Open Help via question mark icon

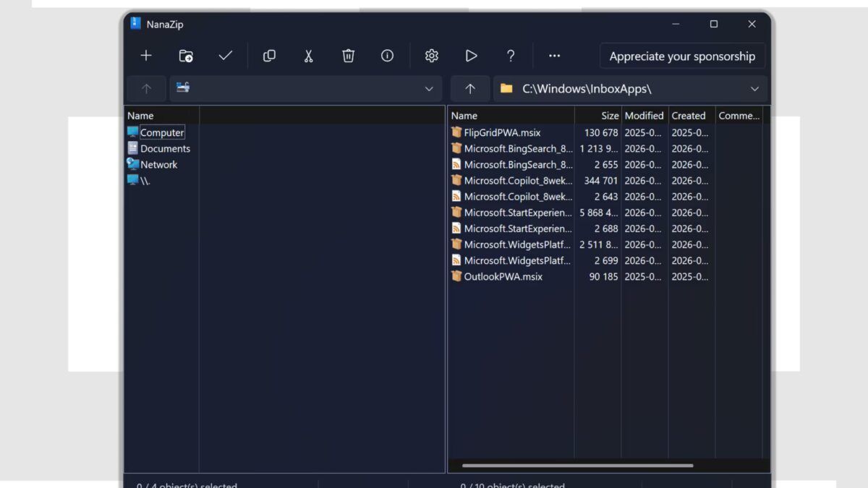click(511, 56)
